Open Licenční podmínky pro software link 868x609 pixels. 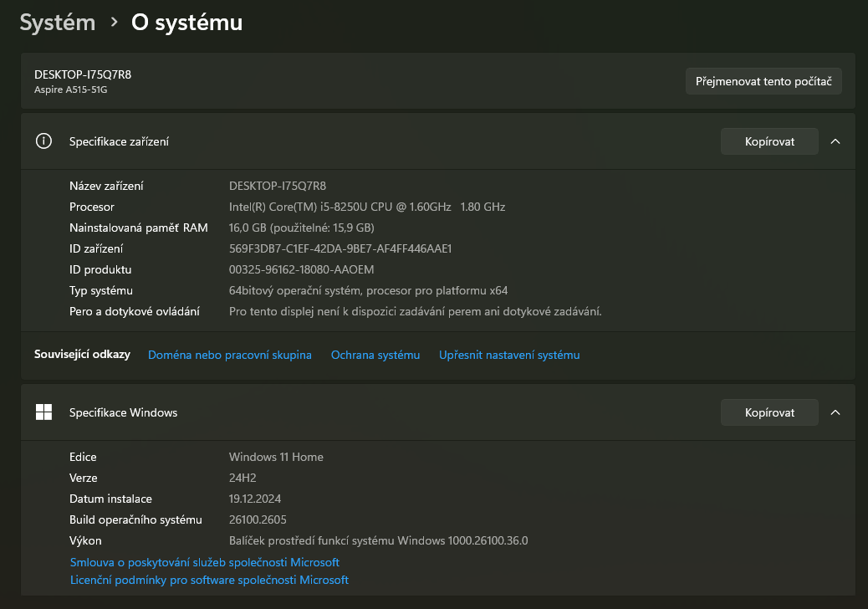tap(209, 580)
